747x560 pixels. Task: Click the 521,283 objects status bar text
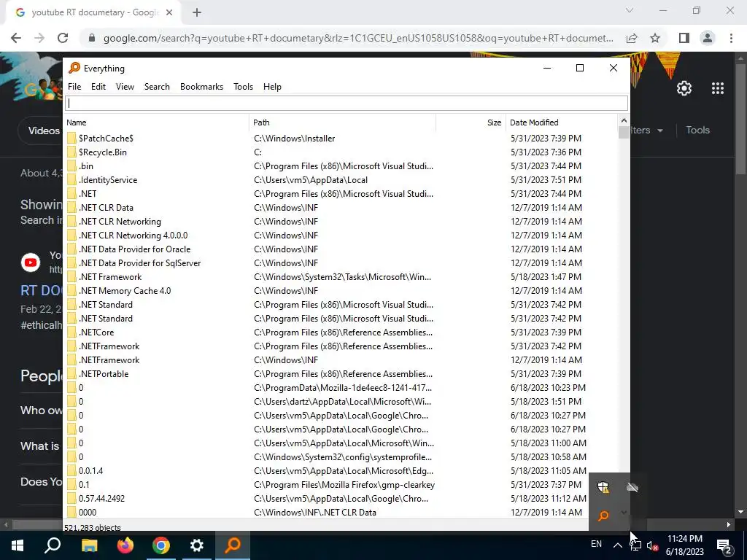[x=93, y=527]
